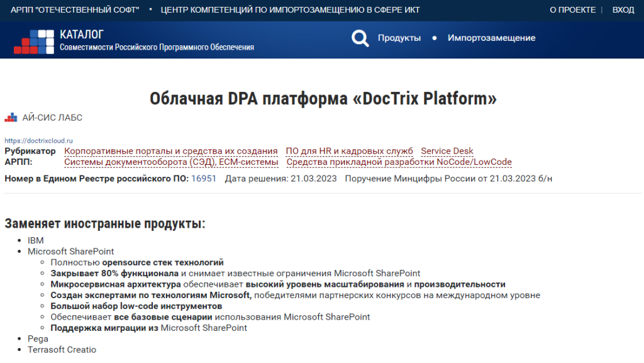Click the subtitle Совместимости Российского Программного Обеспечения
Image resolution: width=644 pixels, height=363 pixels.
pyautogui.click(x=157, y=47)
